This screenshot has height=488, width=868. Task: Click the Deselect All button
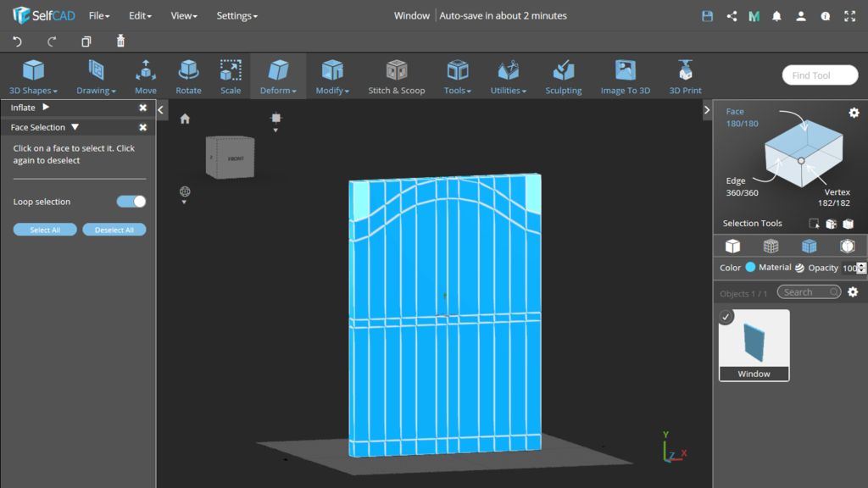coord(114,230)
